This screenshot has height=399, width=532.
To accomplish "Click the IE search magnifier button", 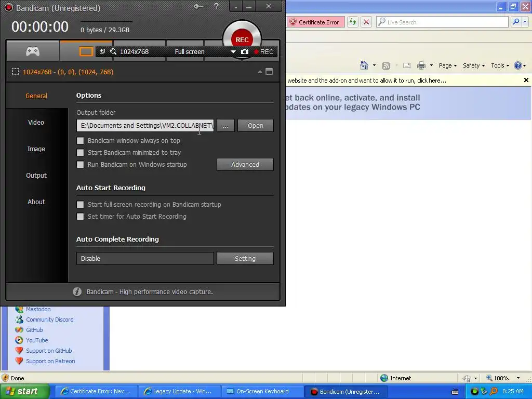I will pyautogui.click(x=516, y=22).
